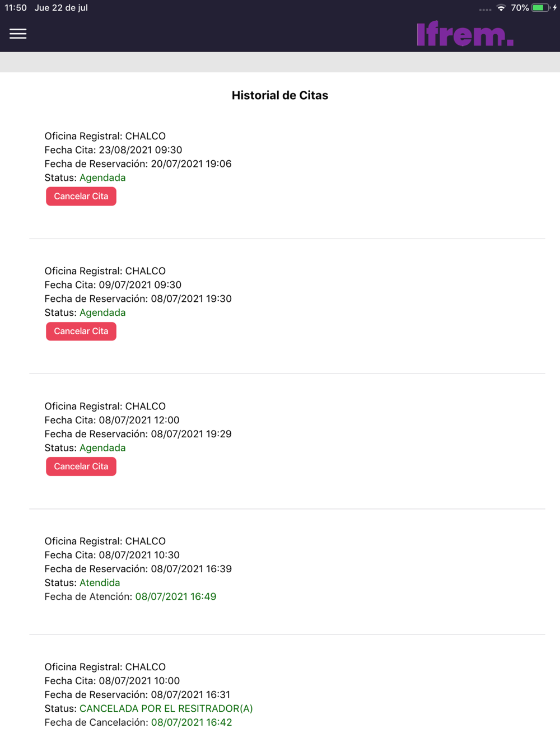Tap the Ifrem logo in header
Viewport: 560px width, 747px height.
point(465,34)
